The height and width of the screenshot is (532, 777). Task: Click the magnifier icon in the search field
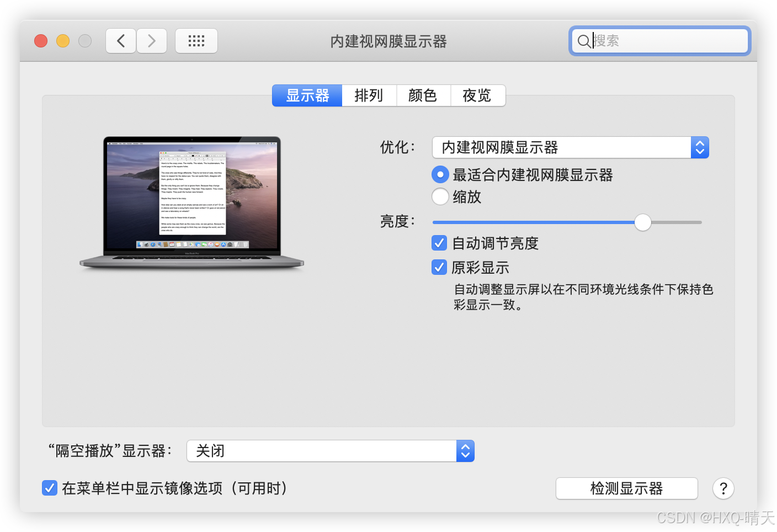click(583, 41)
